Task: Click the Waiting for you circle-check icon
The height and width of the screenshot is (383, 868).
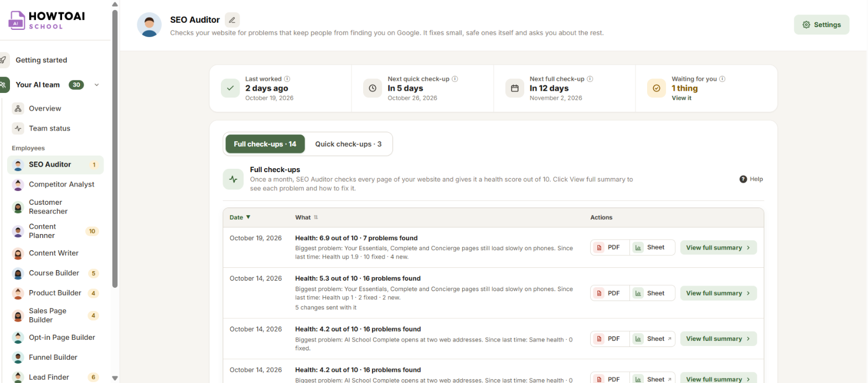Action: pos(657,88)
